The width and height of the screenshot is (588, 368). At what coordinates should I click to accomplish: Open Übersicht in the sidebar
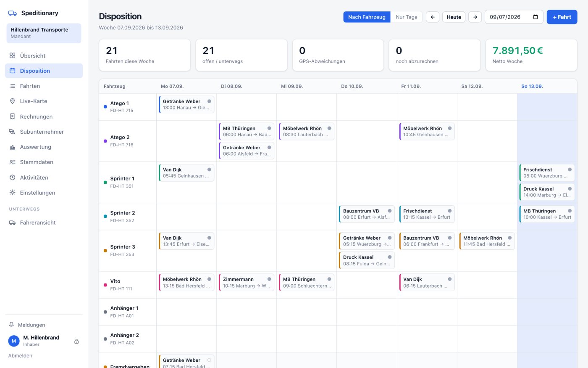44,56
